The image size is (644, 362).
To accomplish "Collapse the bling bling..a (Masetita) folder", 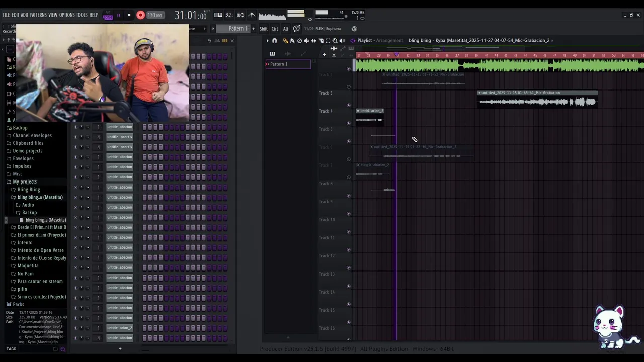I will 40,197.
